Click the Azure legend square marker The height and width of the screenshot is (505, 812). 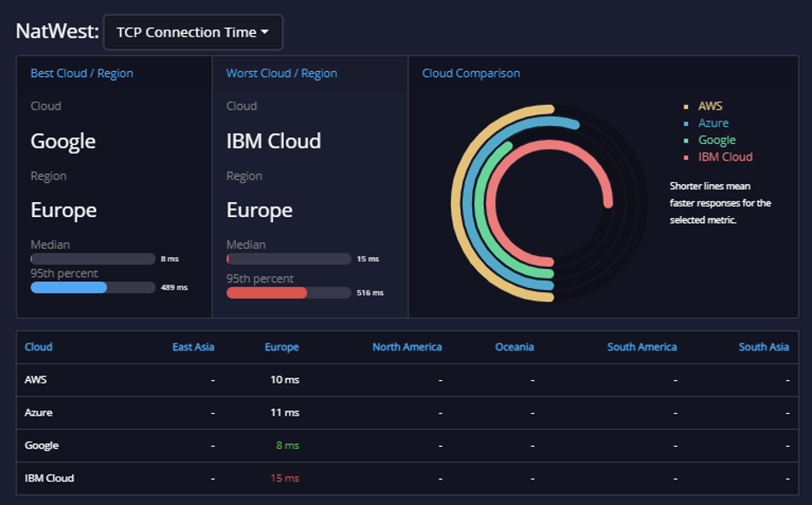(685, 124)
